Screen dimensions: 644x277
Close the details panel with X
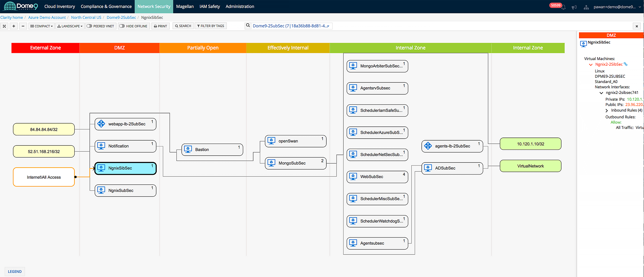click(637, 26)
